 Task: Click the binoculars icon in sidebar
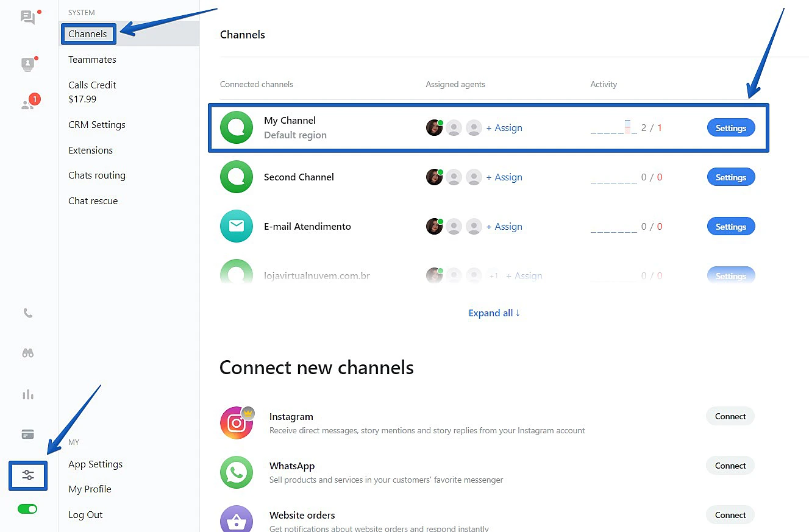tap(28, 353)
